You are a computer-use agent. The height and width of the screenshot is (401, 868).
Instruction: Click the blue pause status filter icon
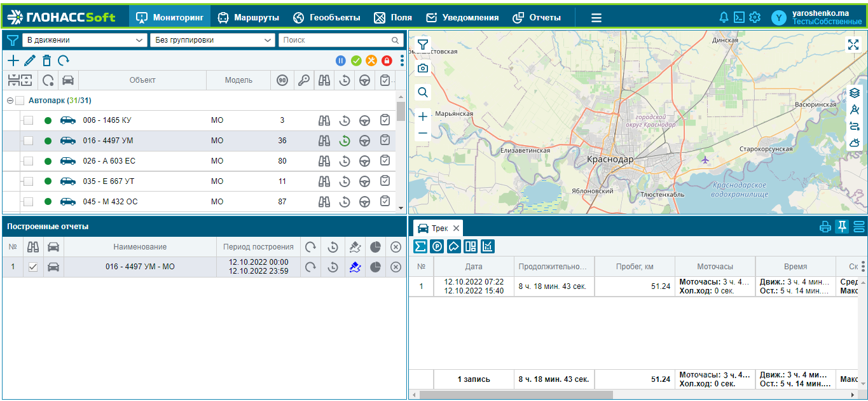(x=341, y=61)
